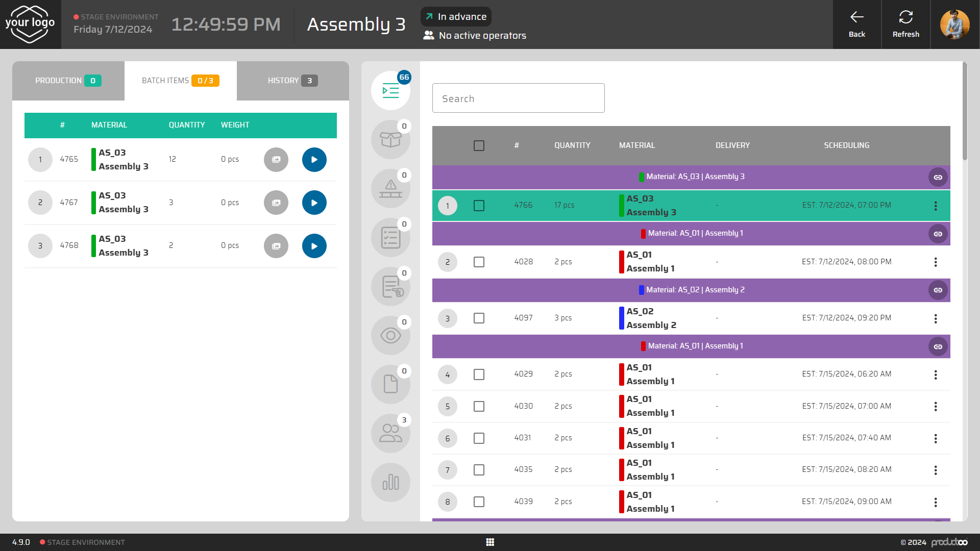Open the bar chart statistics icon
This screenshot has height=551, width=980.
390,483
